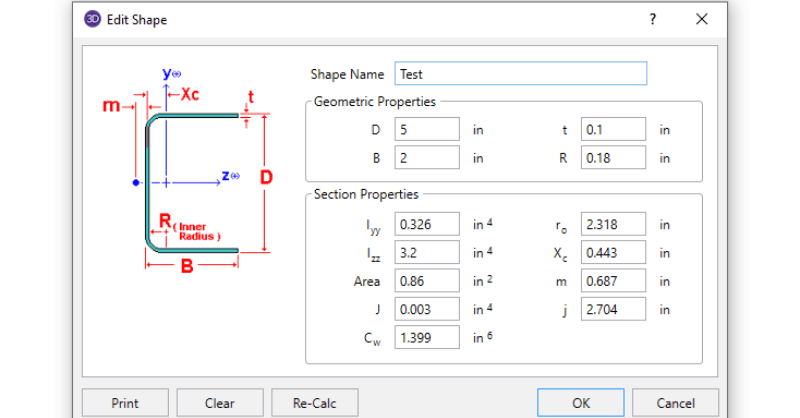Click the shear center m field
Viewport: 800px width, 418px height.
613,281
